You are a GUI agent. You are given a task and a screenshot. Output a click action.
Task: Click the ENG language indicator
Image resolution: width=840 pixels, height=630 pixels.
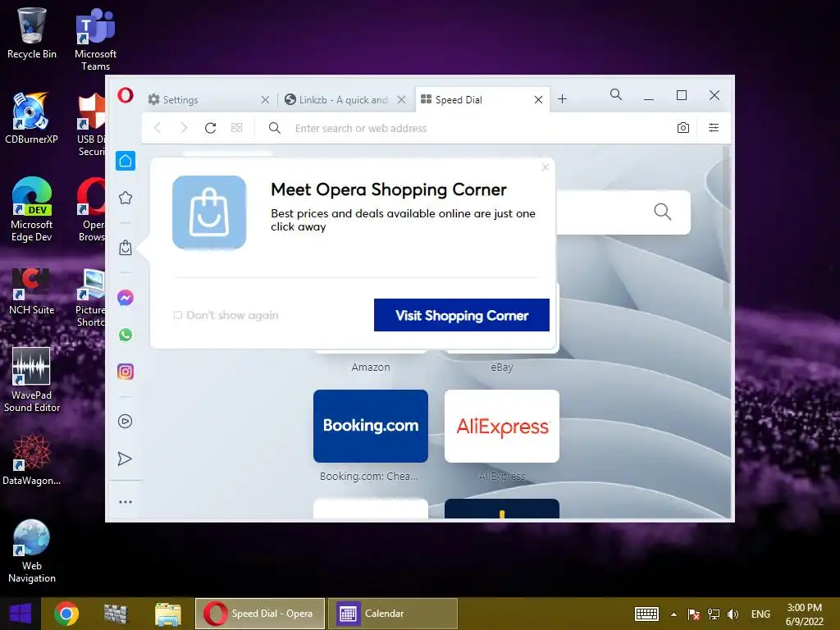(x=760, y=614)
